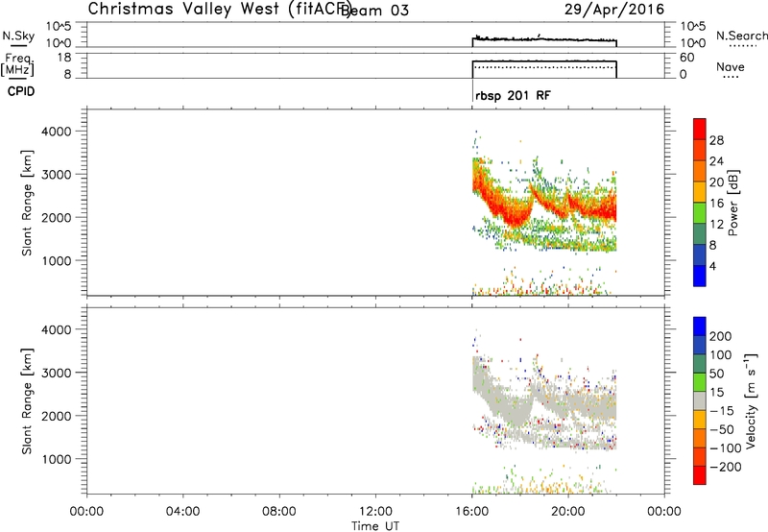
Task: Click the blue top of velocity colorbar
Action: pos(700,326)
